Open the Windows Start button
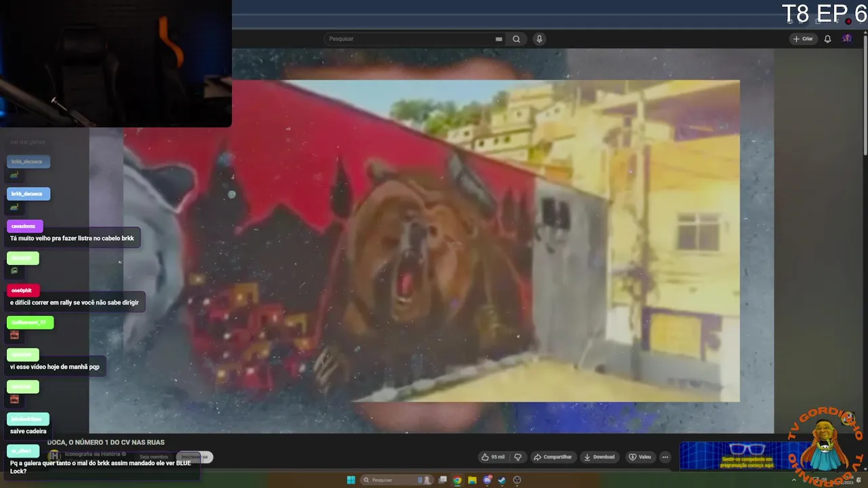The image size is (868, 488). point(351,480)
